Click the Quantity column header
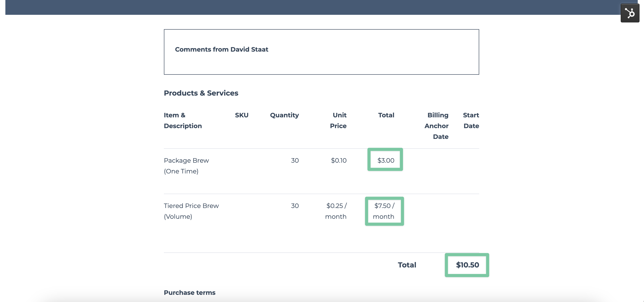The height and width of the screenshot is (302, 644). point(284,115)
